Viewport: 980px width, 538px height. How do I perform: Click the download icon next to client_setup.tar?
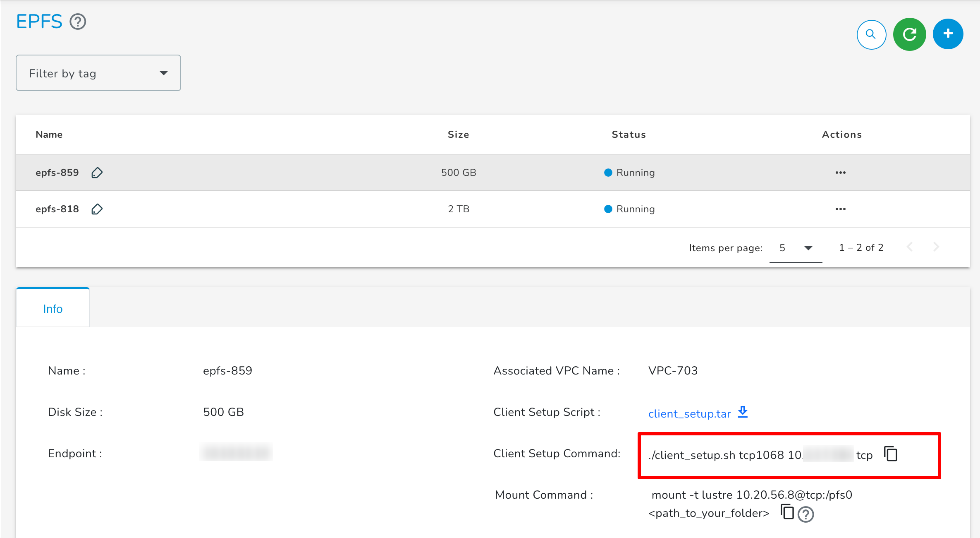coord(743,412)
